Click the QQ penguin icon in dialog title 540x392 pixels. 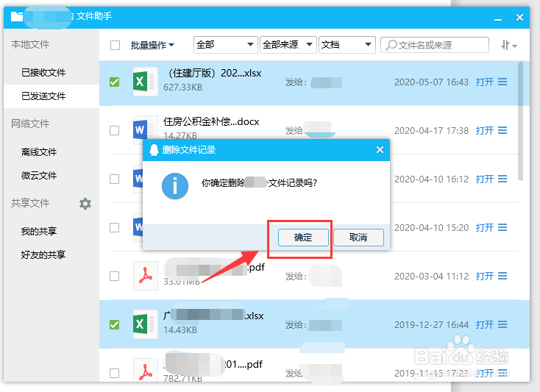[154, 150]
